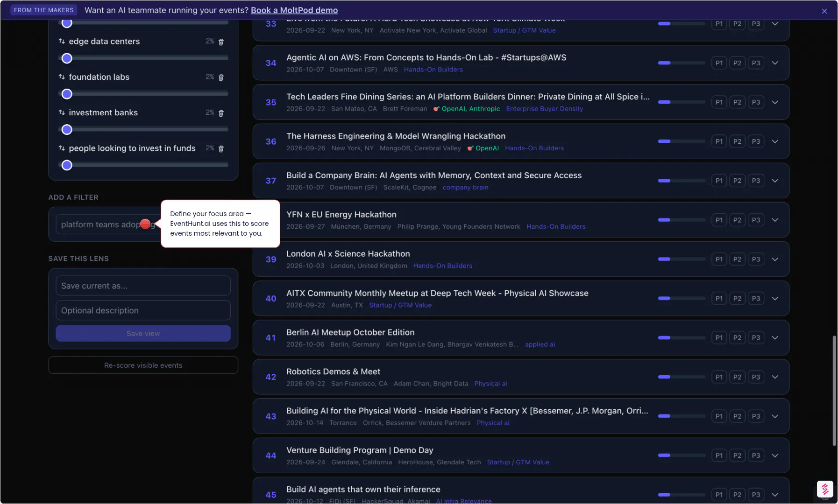Mark Berlin AI Meetup October Edition P2
The width and height of the screenshot is (838, 504).
pyautogui.click(x=737, y=337)
